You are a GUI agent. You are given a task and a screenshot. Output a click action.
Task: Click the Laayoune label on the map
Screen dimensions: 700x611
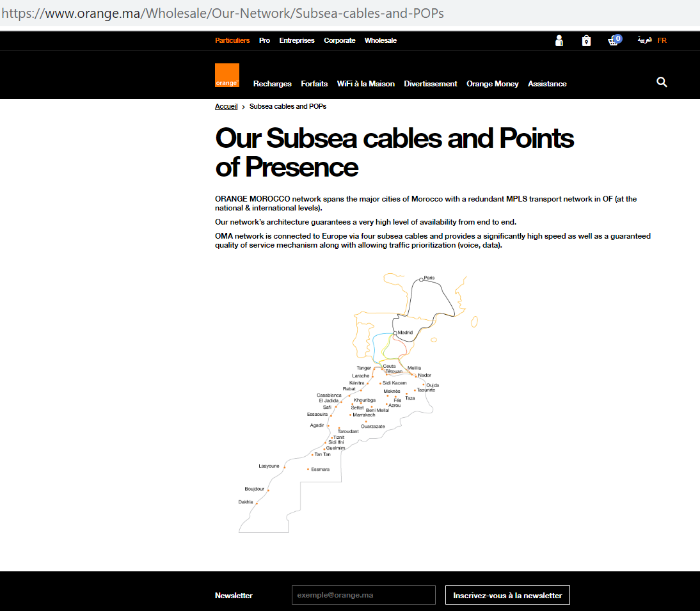269,466
